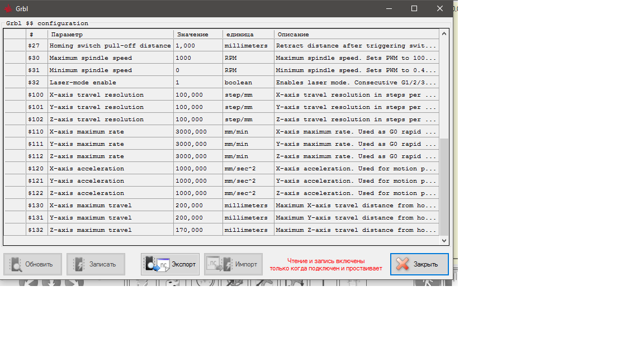Viewport: 644px width, 362px height.
Task: Select Z-axis travel resolution parameter
Action: tap(111, 120)
